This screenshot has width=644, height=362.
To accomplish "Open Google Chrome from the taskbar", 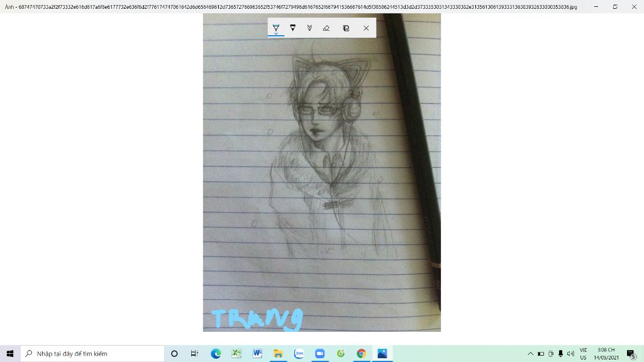I will coord(362,353).
